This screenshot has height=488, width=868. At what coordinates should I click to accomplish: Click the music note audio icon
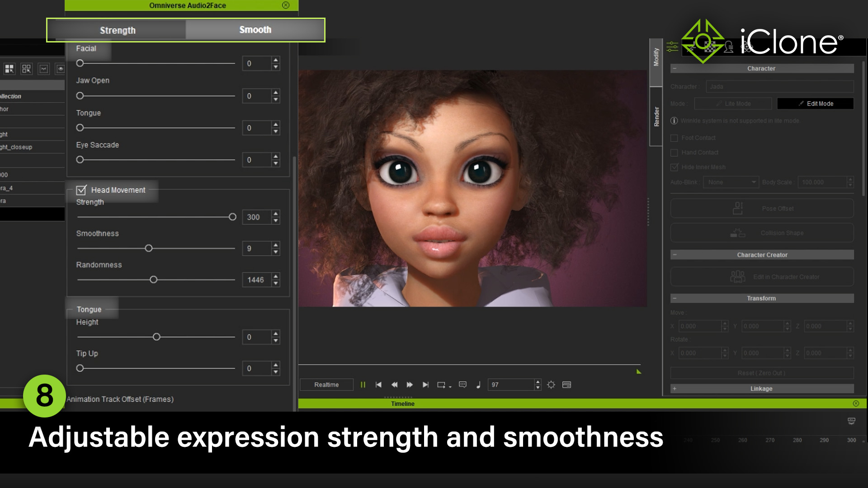(x=478, y=385)
